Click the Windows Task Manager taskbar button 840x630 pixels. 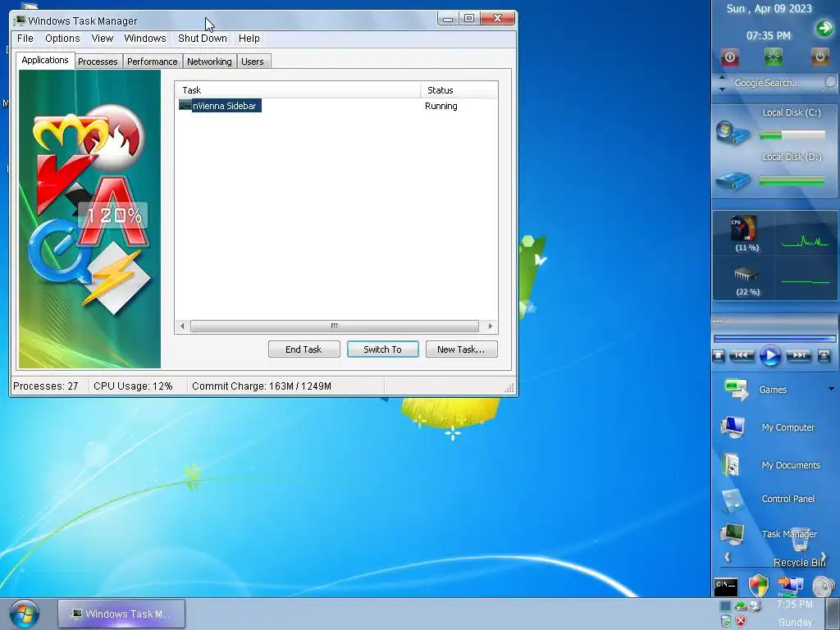pos(121,614)
